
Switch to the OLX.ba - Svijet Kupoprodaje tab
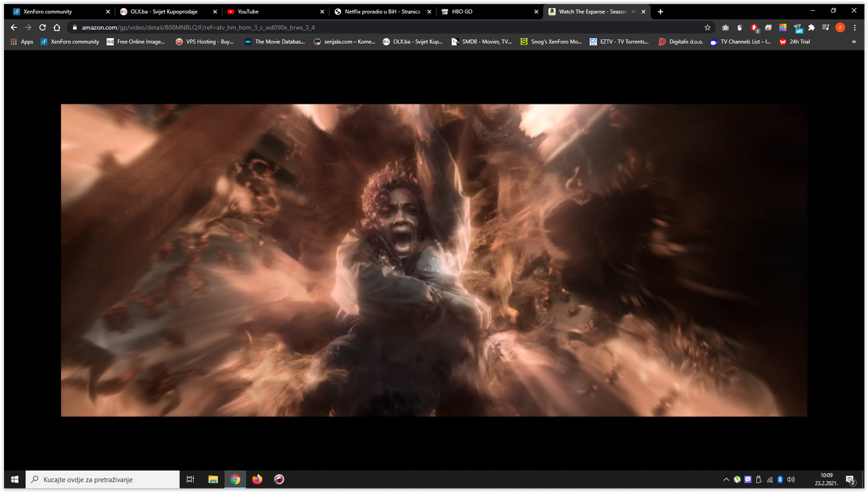point(168,12)
